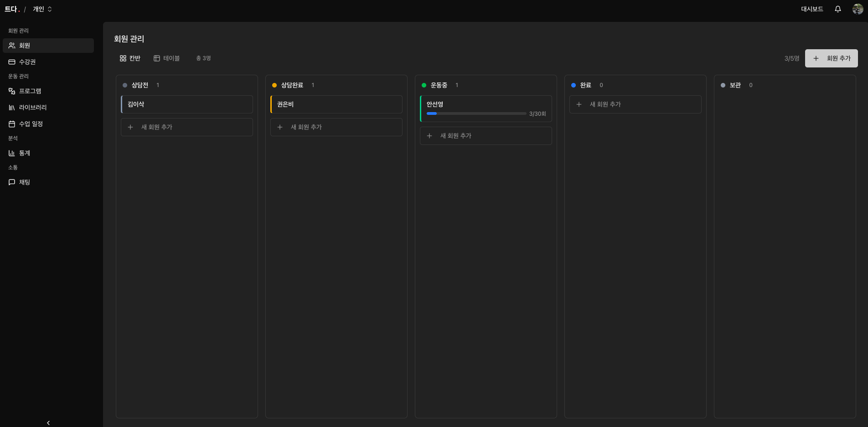Switch to the 칸반 view
This screenshot has height=427, width=868.
[130, 58]
